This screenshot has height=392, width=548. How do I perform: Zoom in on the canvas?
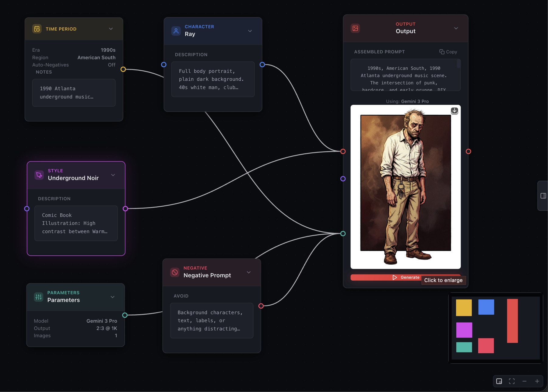pyautogui.click(x=537, y=381)
